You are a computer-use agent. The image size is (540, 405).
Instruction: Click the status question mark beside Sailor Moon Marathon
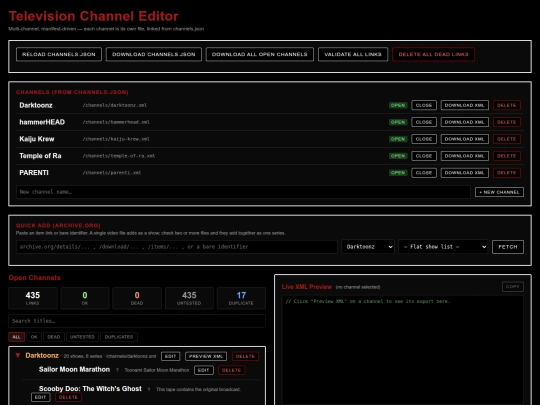pos(117,370)
